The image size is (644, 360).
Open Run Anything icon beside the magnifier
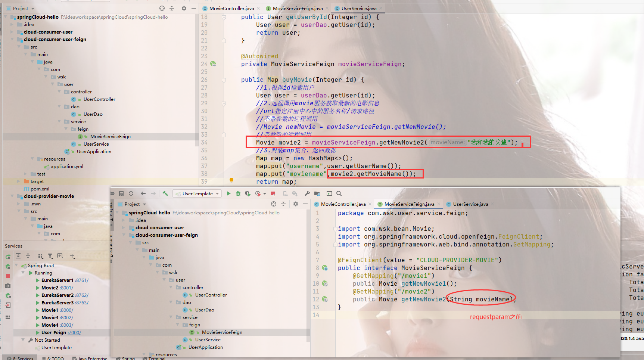click(x=329, y=193)
